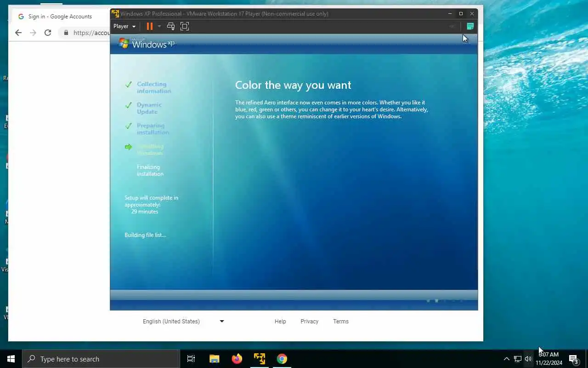Click the lock icon in Chrome address bar
This screenshot has height=368, width=588.
pos(66,33)
